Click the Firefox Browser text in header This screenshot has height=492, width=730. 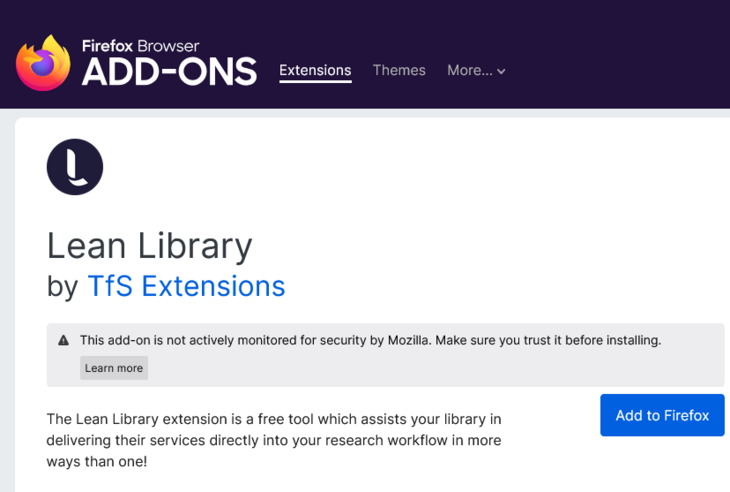pos(140,46)
